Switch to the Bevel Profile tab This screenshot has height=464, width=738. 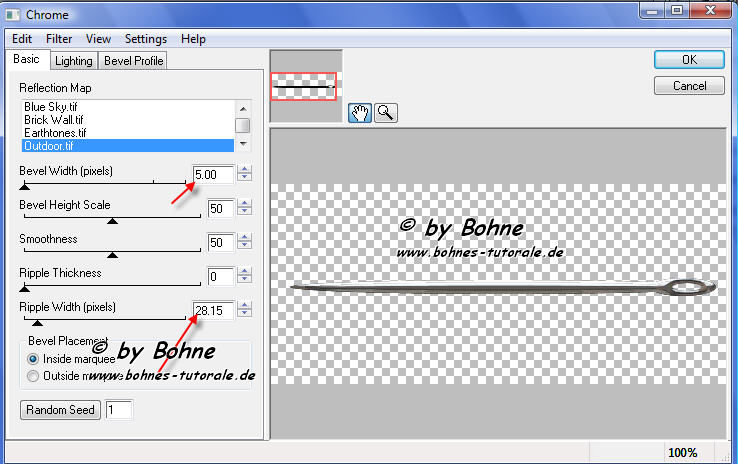tap(134, 61)
